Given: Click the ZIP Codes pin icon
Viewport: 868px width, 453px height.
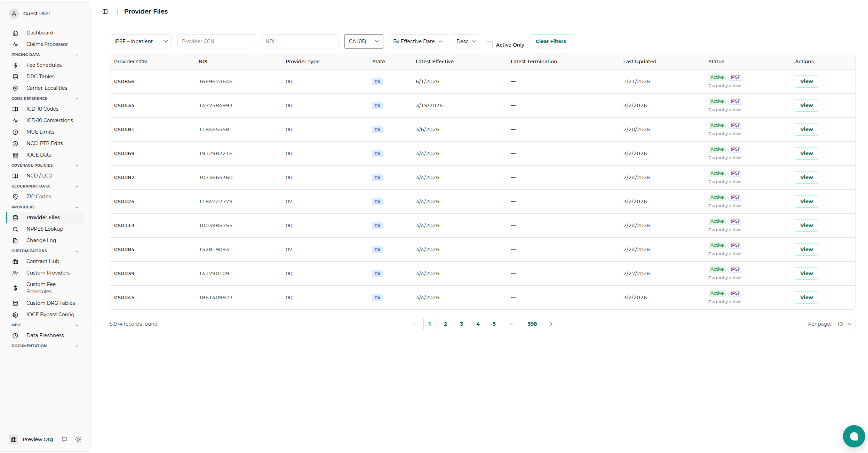Looking at the screenshot, I should pos(15,197).
